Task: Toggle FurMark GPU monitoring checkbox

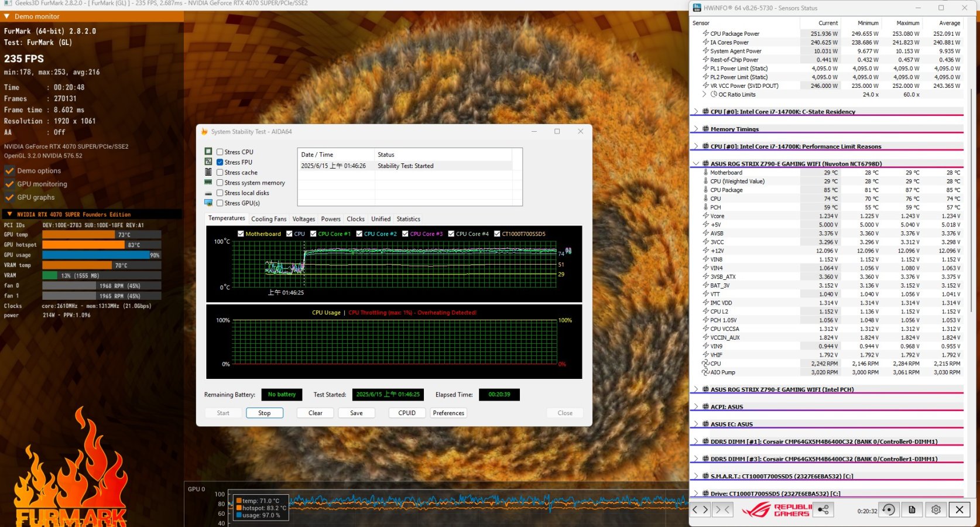Action: point(9,184)
